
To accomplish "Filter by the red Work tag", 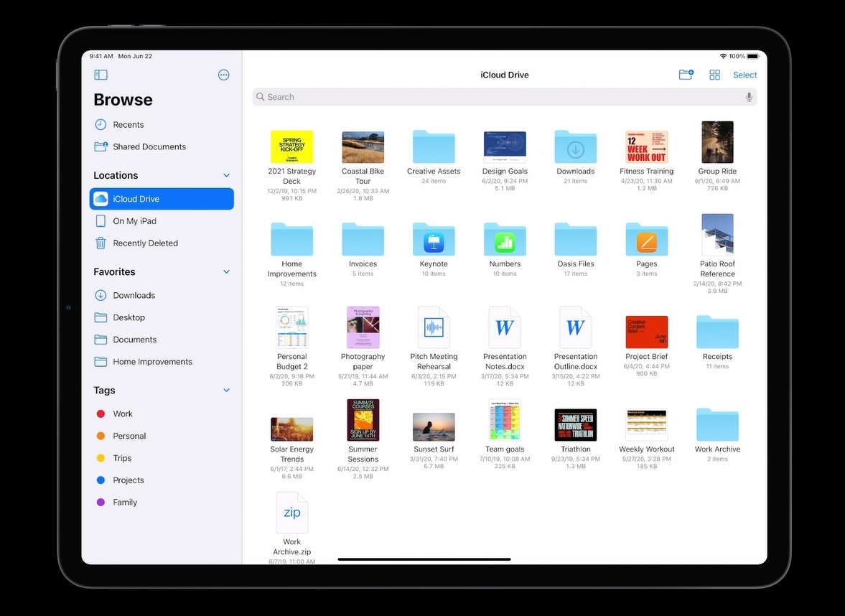I will tap(122, 414).
